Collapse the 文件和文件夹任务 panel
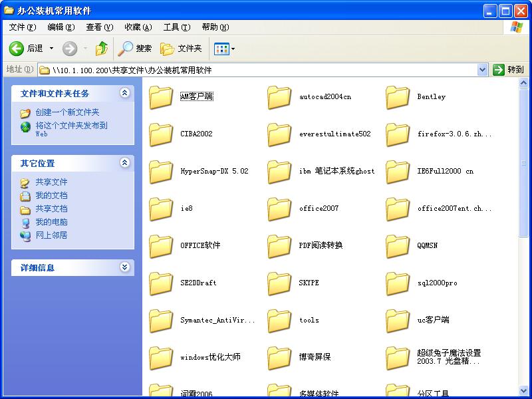 125,92
